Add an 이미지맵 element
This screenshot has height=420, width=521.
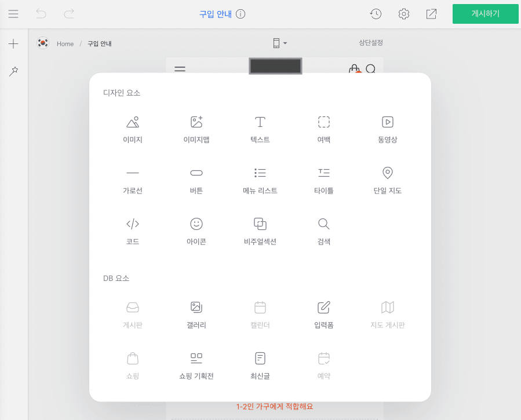click(196, 129)
